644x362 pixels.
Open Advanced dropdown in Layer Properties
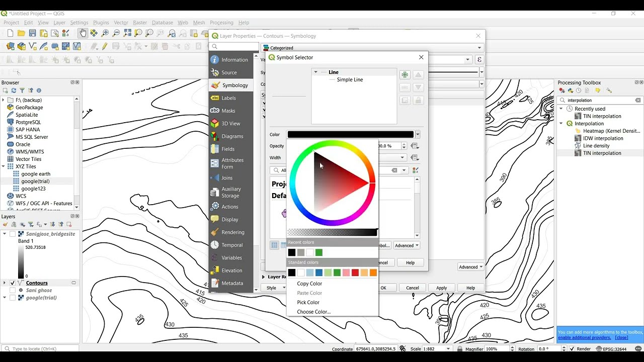(x=471, y=267)
